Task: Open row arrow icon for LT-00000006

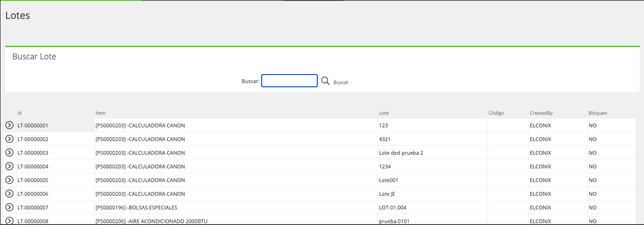Action: tap(9, 193)
